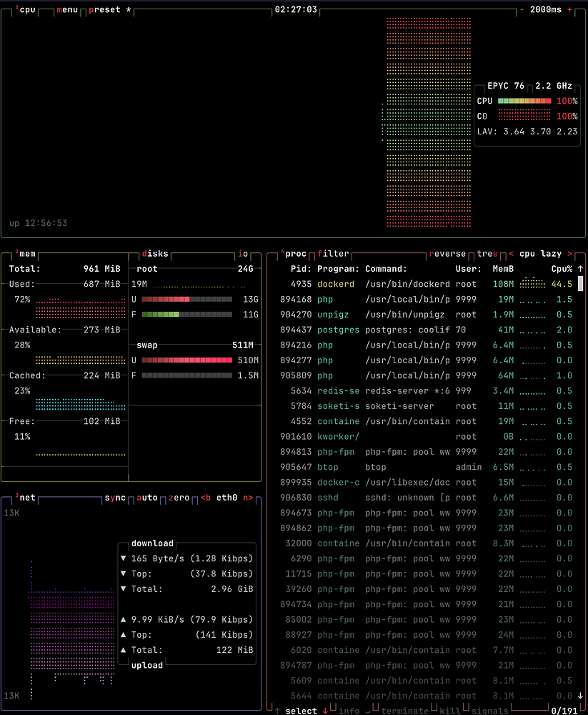This screenshot has width=588, height=715.
Task: Toggle the net box header
Action: point(26,498)
